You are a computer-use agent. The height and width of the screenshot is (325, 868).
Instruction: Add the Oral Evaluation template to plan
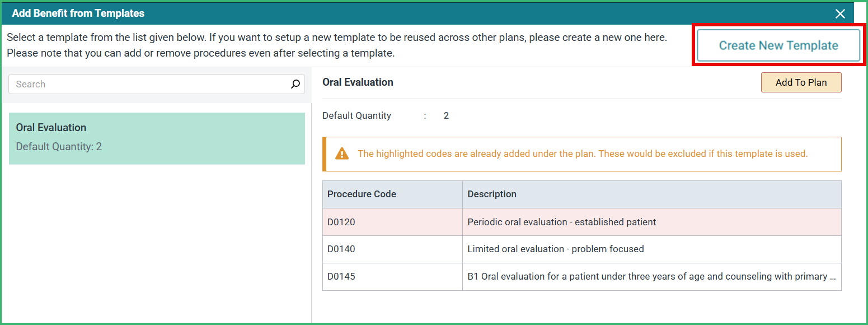click(x=801, y=82)
